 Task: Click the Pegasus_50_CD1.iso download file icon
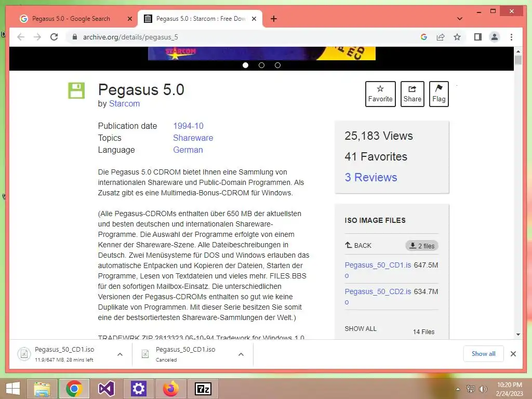(24, 354)
